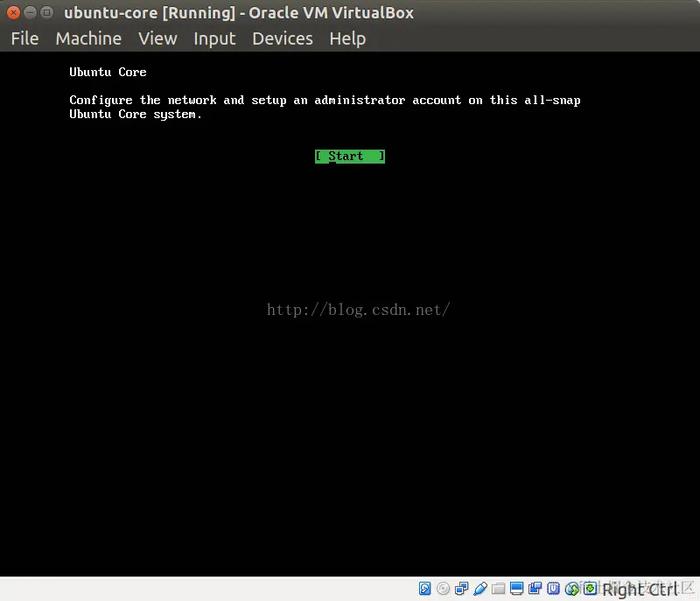The width and height of the screenshot is (700, 601).
Task: Click the window title ubuntu-core [Running]
Action: pyautogui.click(x=239, y=12)
